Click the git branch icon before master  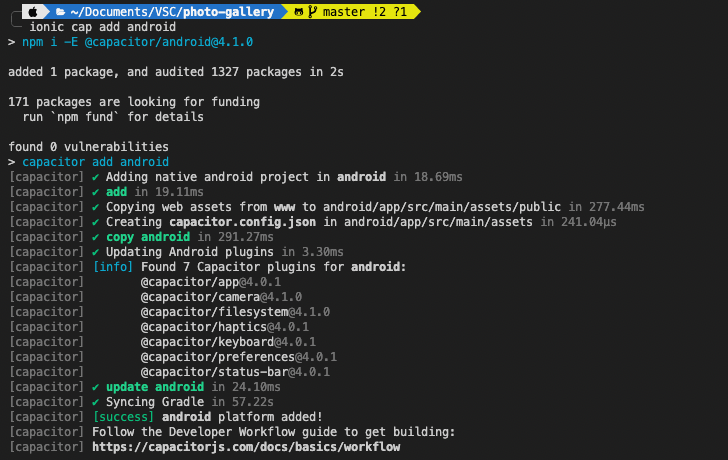pos(312,12)
